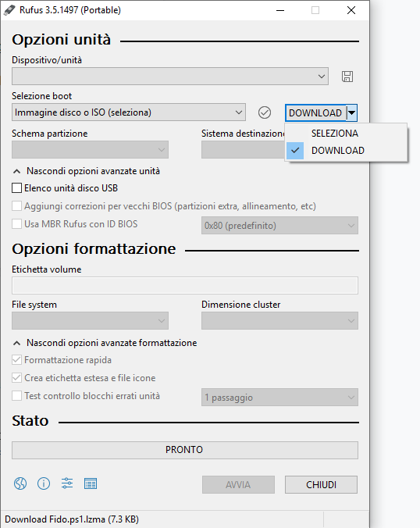Enable Elenco unità disco USB checkbox
The image size is (420, 528).
tap(17, 188)
